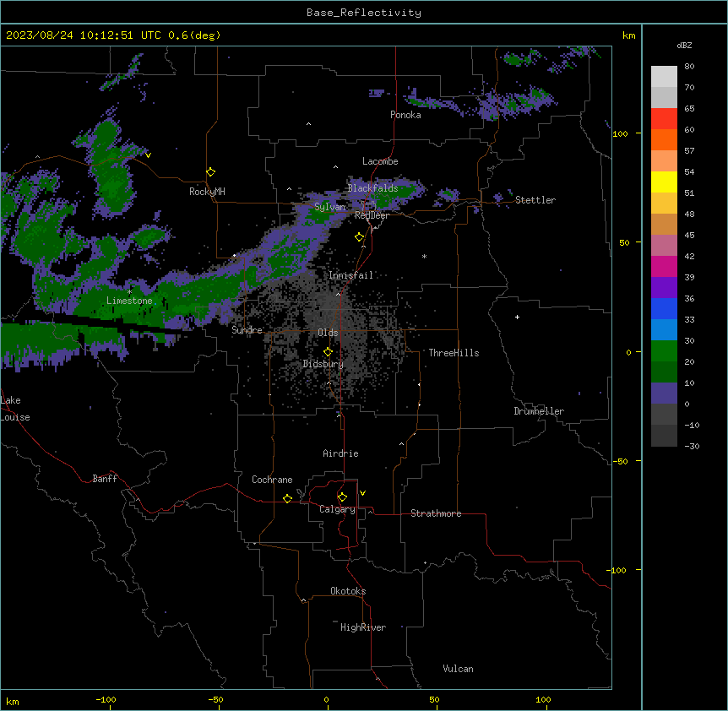Click the Drumheller label

(x=539, y=411)
